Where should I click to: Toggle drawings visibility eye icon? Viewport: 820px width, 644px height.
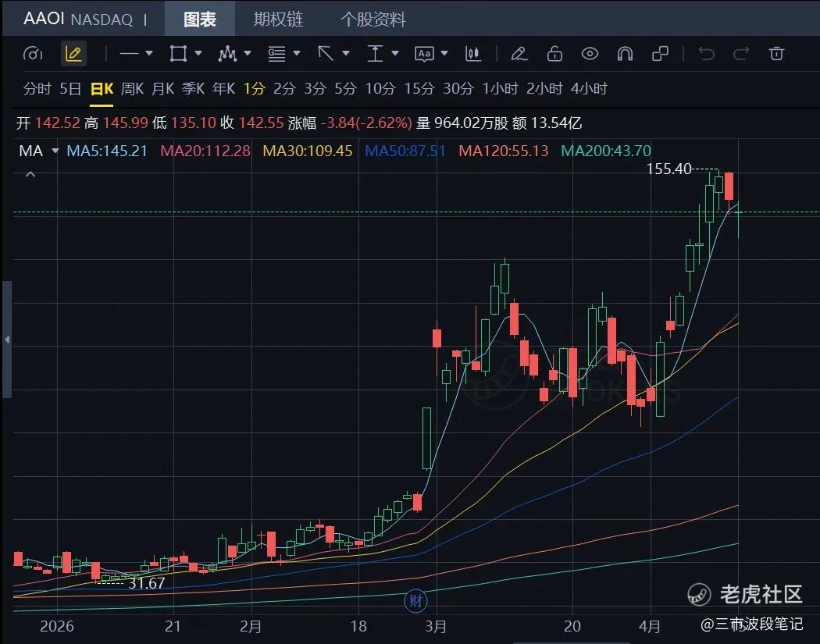click(x=590, y=53)
